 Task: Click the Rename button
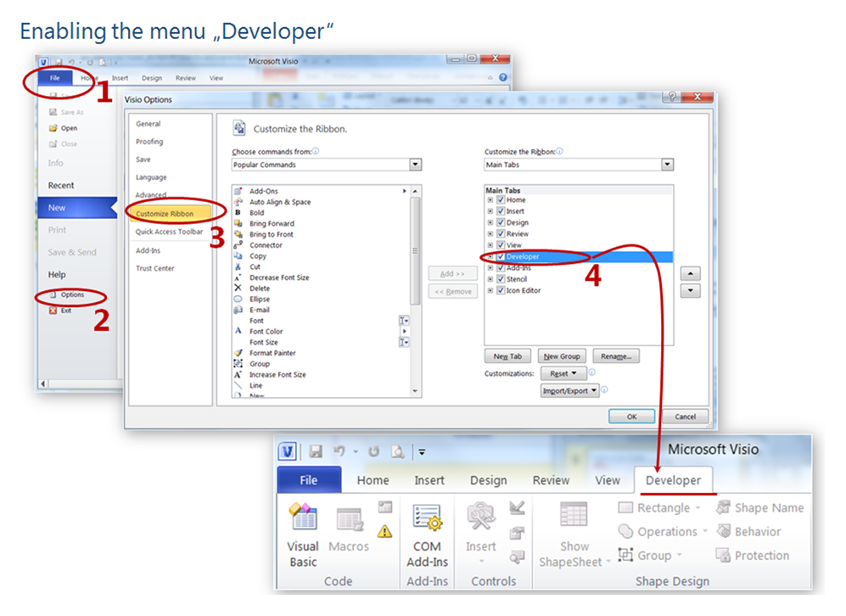[x=615, y=356]
